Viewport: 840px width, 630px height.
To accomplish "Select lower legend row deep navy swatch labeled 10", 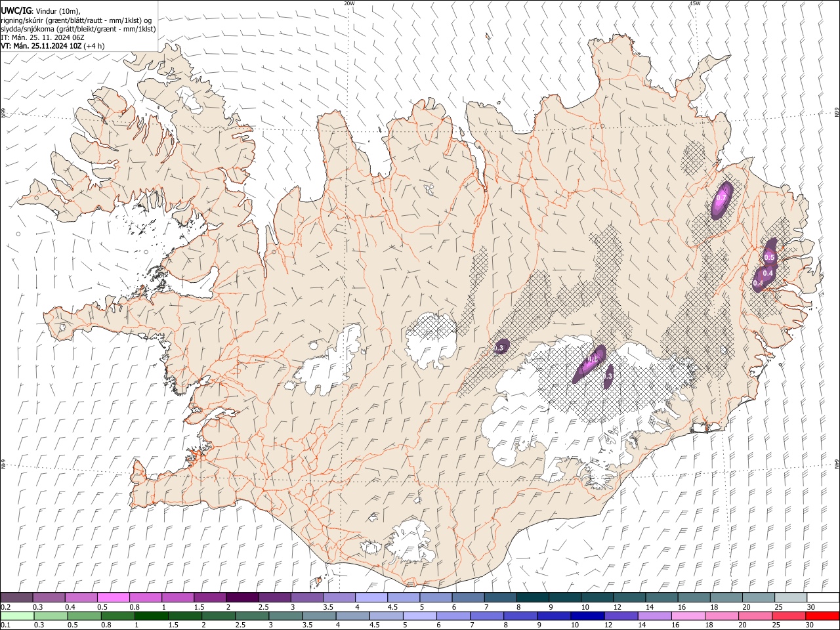I will (x=588, y=616).
